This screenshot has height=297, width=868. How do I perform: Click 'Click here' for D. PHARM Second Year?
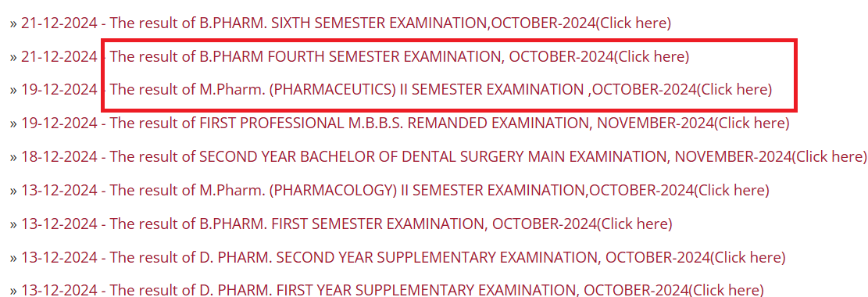(x=748, y=258)
